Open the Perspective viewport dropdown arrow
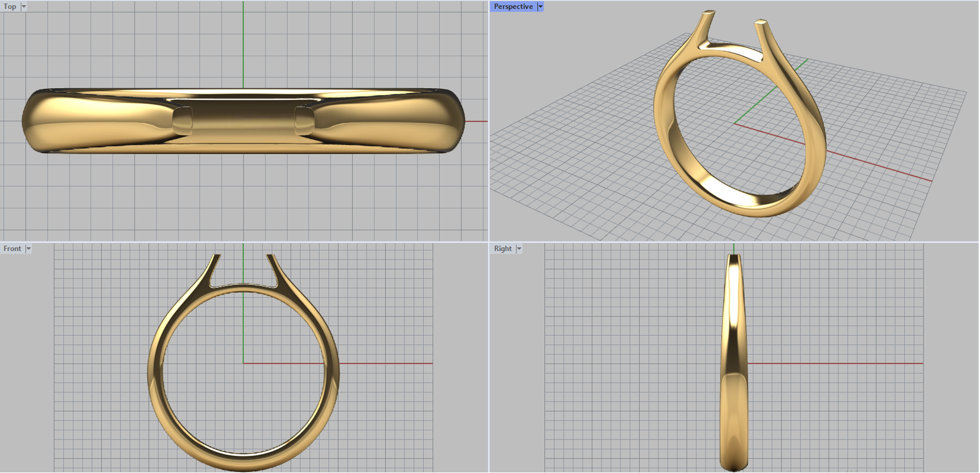 click(540, 7)
